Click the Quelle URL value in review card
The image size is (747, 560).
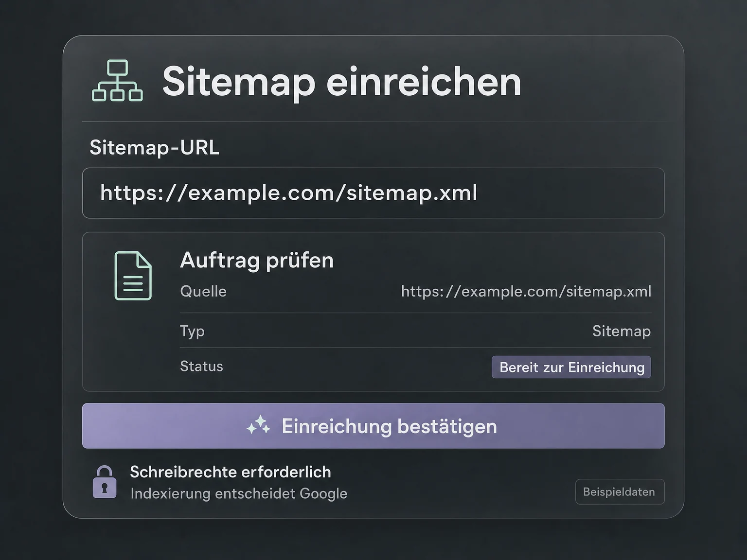pyautogui.click(x=526, y=291)
